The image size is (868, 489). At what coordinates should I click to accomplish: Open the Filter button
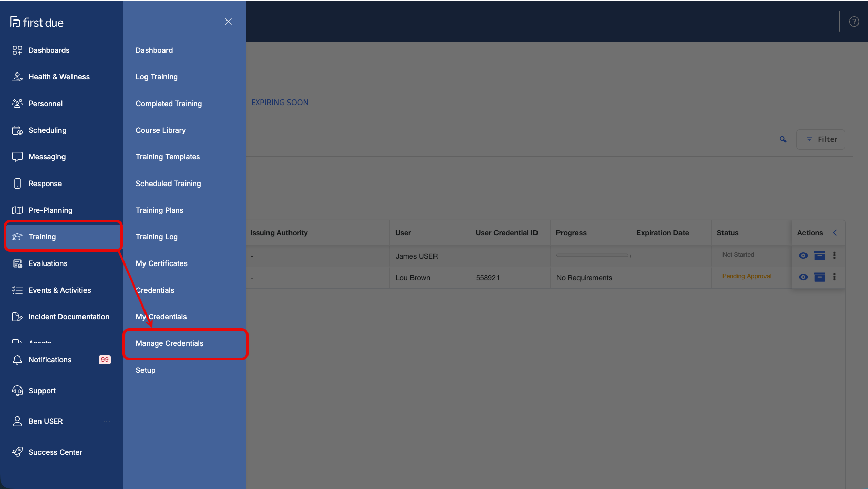(821, 139)
